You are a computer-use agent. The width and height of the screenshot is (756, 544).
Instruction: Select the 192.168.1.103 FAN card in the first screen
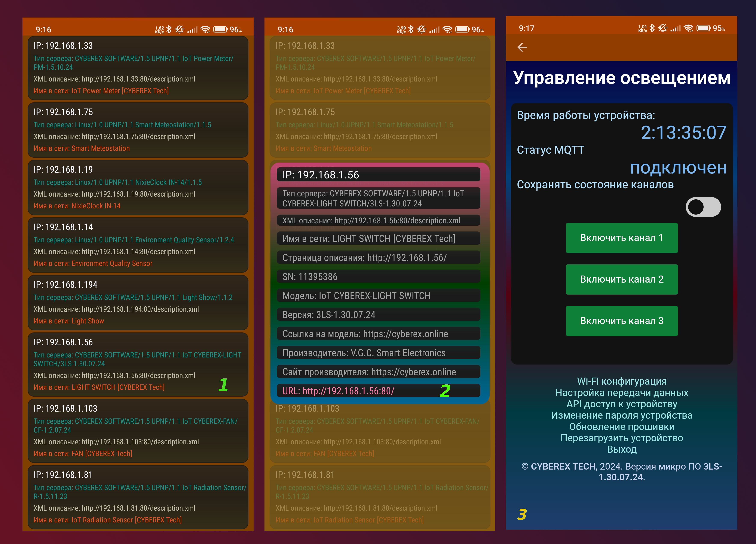point(138,431)
